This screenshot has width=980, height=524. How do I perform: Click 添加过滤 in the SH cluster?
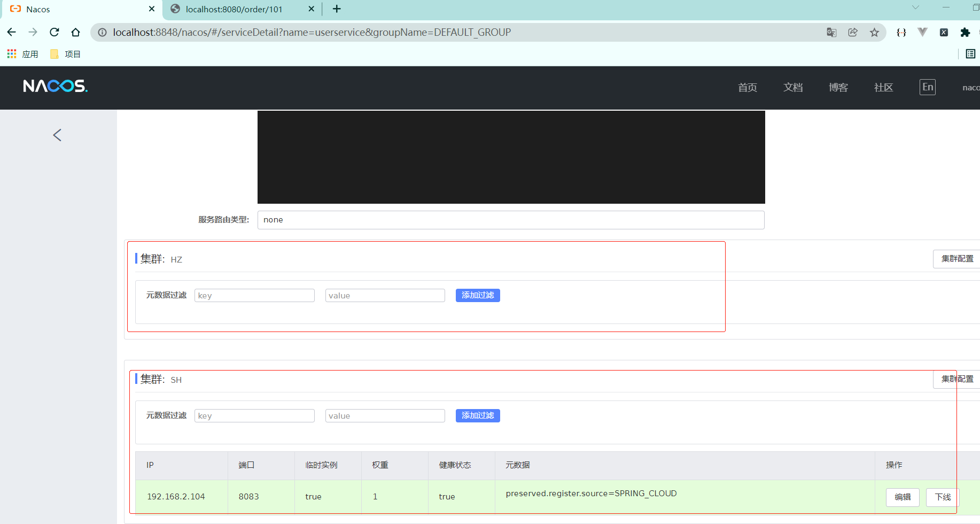[478, 415]
